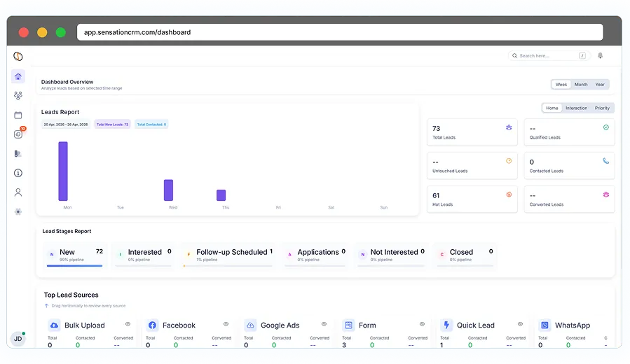
Task: Open the sidebar item with badge 10
Action: [x=18, y=134]
